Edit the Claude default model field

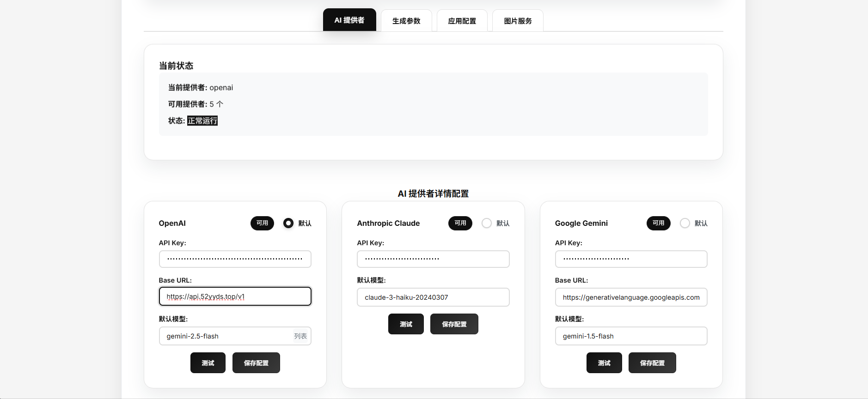tap(433, 297)
